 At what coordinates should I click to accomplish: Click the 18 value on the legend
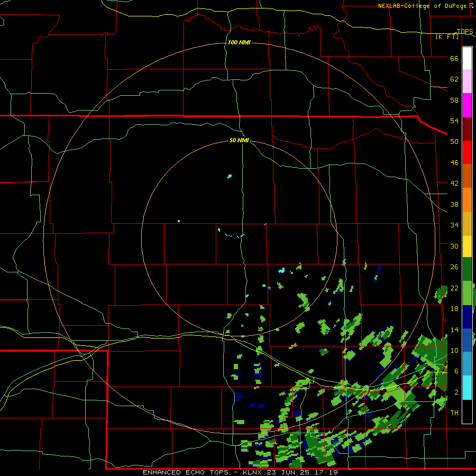pos(454,309)
